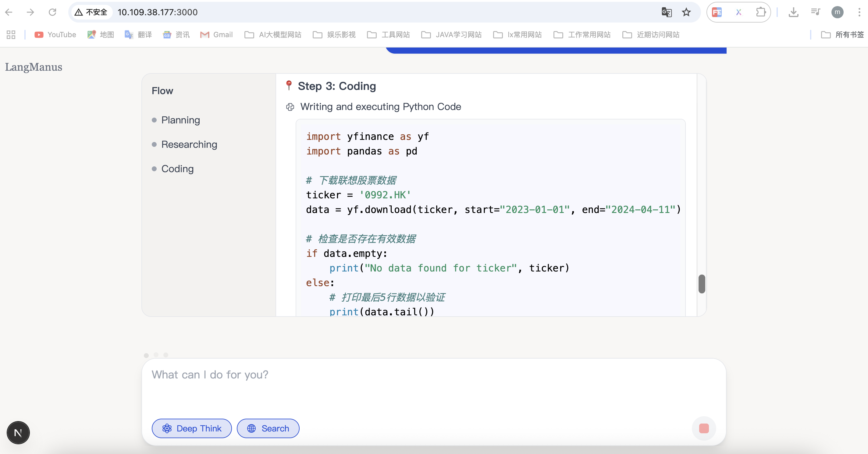Viewport: 868px width, 454px height.
Task: Expand the JAVA学习网站 bookmark folder
Action: (x=451, y=35)
